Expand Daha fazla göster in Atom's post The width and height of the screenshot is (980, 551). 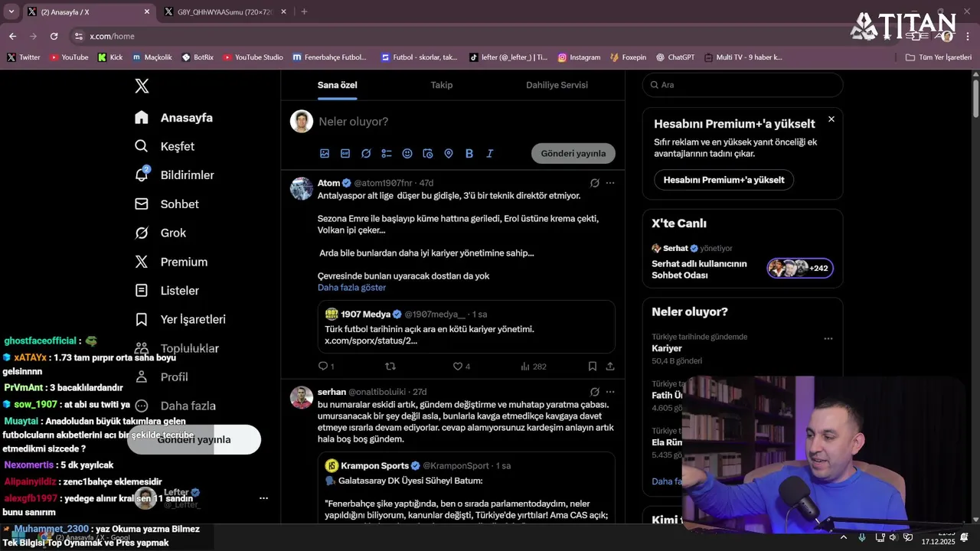tap(351, 288)
